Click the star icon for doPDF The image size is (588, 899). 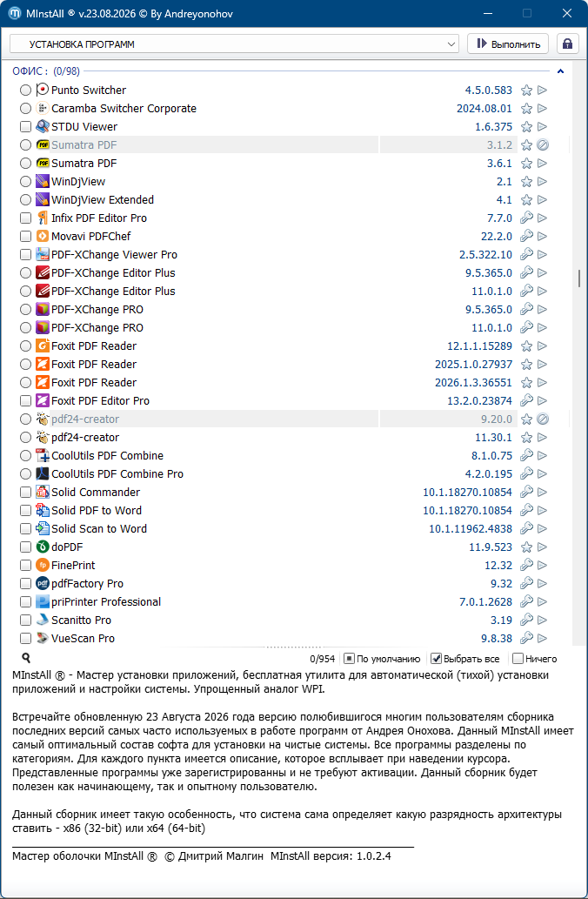526,547
